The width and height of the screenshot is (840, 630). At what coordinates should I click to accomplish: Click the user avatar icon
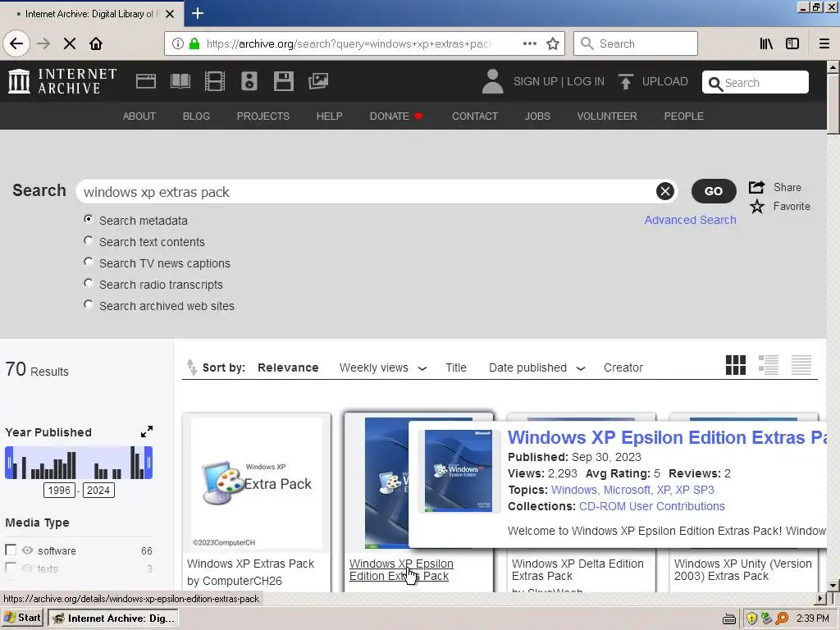(x=492, y=81)
